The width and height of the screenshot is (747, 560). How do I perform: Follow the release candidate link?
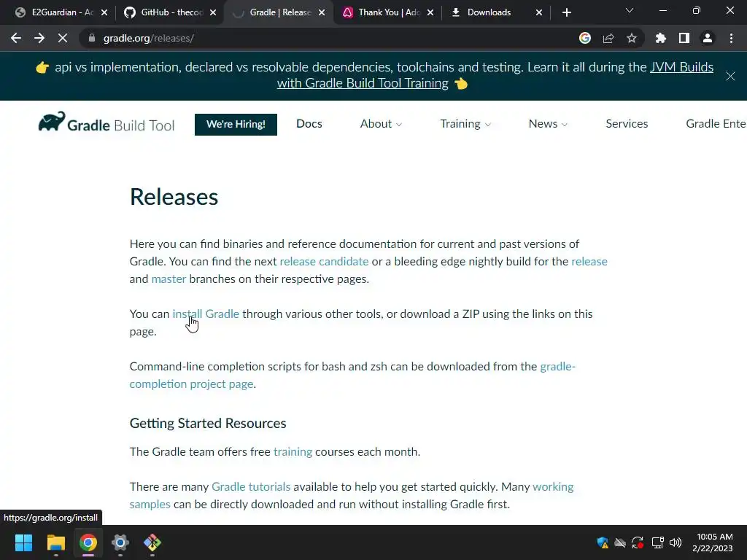coord(324,262)
